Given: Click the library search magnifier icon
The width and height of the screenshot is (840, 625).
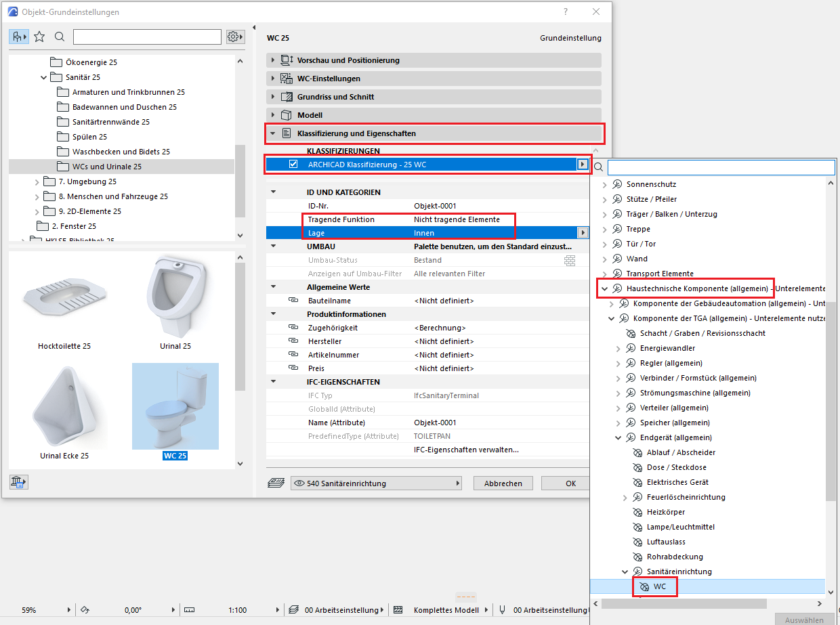Looking at the screenshot, I should pyautogui.click(x=60, y=37).
